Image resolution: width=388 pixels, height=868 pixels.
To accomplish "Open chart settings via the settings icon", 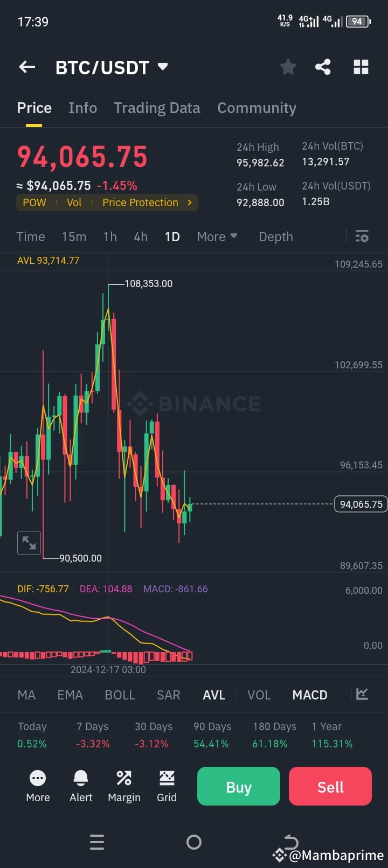I will tap(362, 236).
